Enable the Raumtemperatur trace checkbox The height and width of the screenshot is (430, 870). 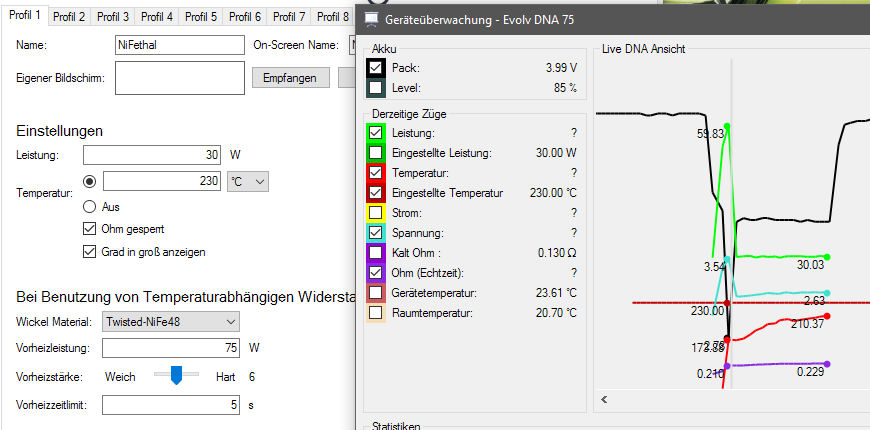click(x=376, y=313)
